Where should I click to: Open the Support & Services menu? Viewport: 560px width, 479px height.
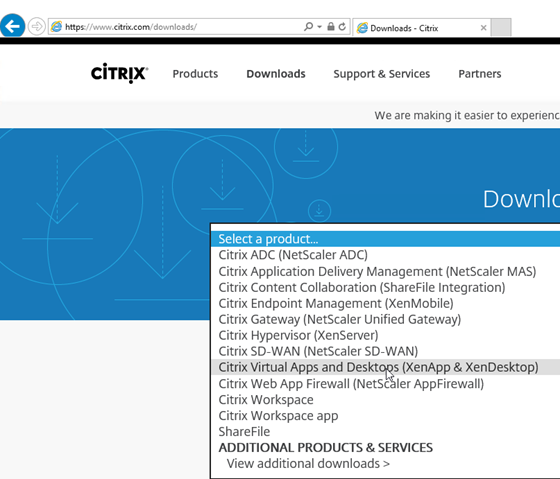[381, 74]
